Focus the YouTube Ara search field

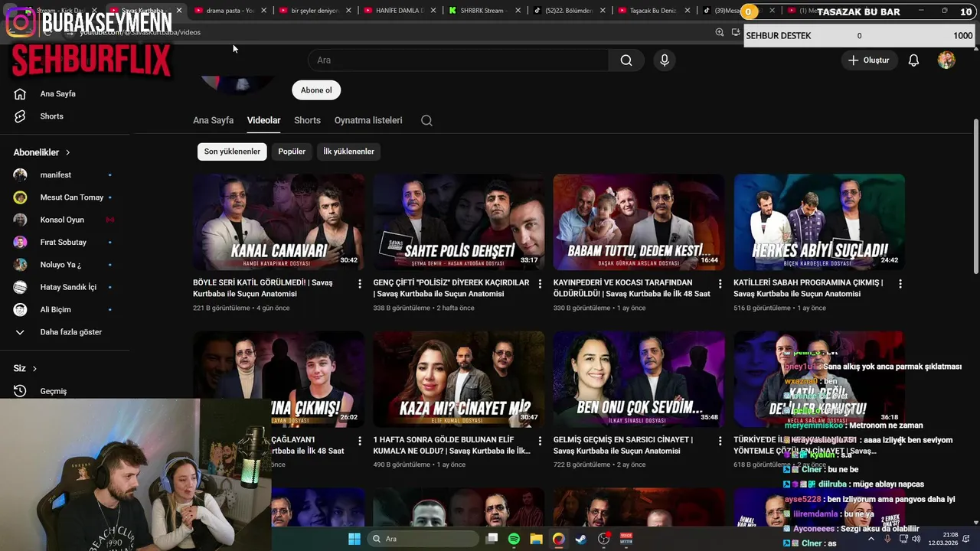coord(458,60)
